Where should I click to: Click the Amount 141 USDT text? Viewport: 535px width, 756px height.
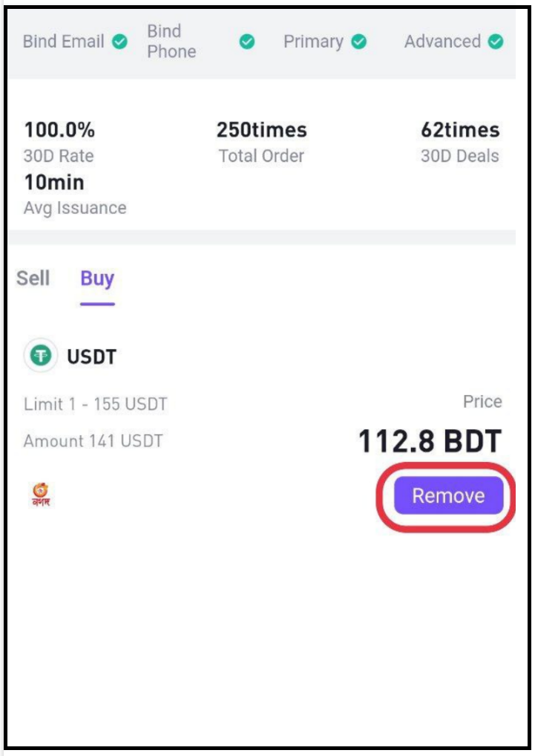[93, 440]
